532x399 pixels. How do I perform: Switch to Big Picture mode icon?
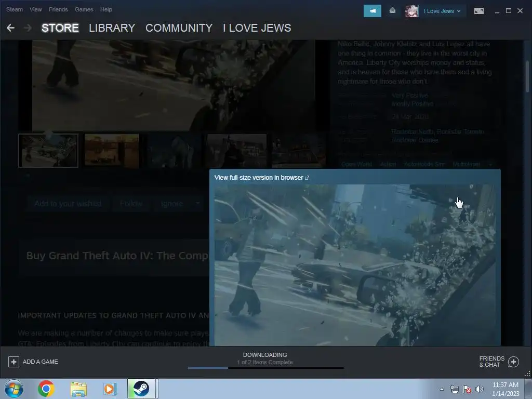pyautogui.click(x=478, y=11)
